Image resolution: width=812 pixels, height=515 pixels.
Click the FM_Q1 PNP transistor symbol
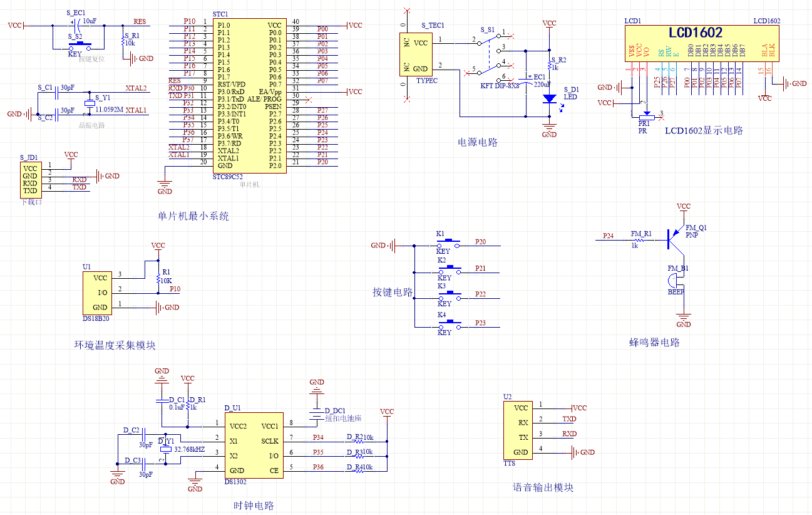pos(675,239)
